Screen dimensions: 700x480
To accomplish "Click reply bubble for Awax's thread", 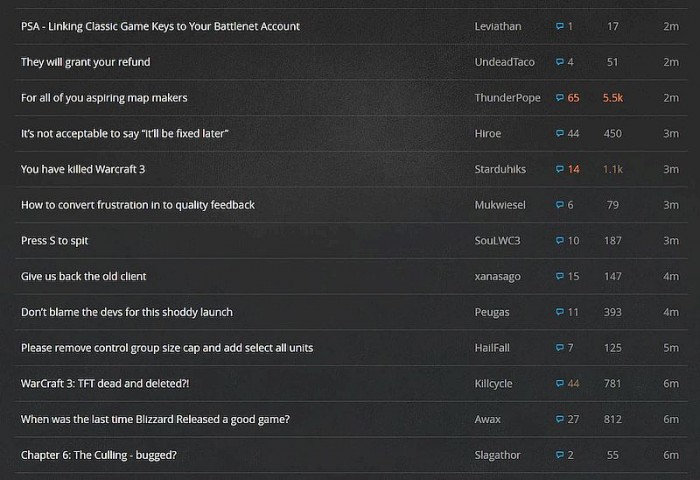I will (560, 419).
